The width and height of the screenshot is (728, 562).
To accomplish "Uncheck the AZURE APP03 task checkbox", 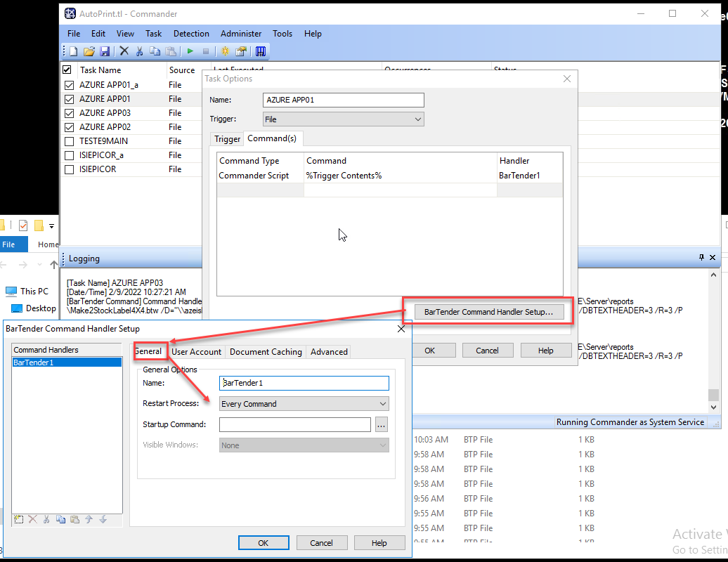I will click(69, 113).
